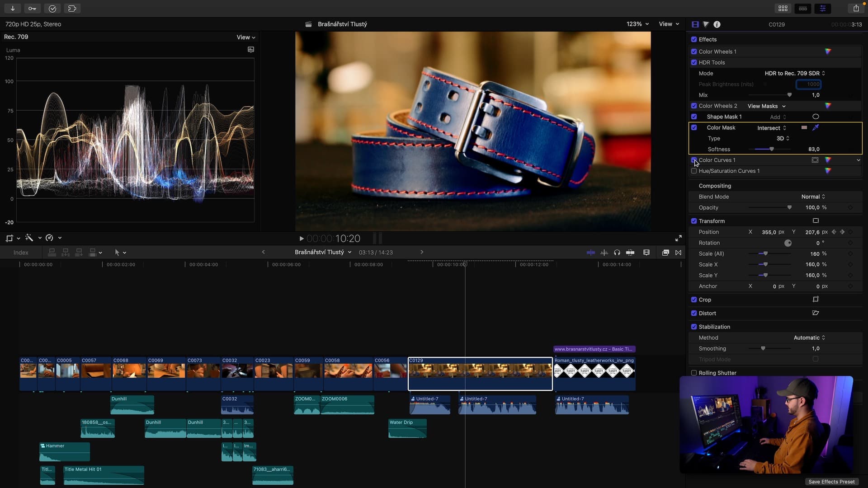The width and height of the screenshot is (868, 488).
Task: Adjust the Color Mask Softness slider
Action: 772,149
